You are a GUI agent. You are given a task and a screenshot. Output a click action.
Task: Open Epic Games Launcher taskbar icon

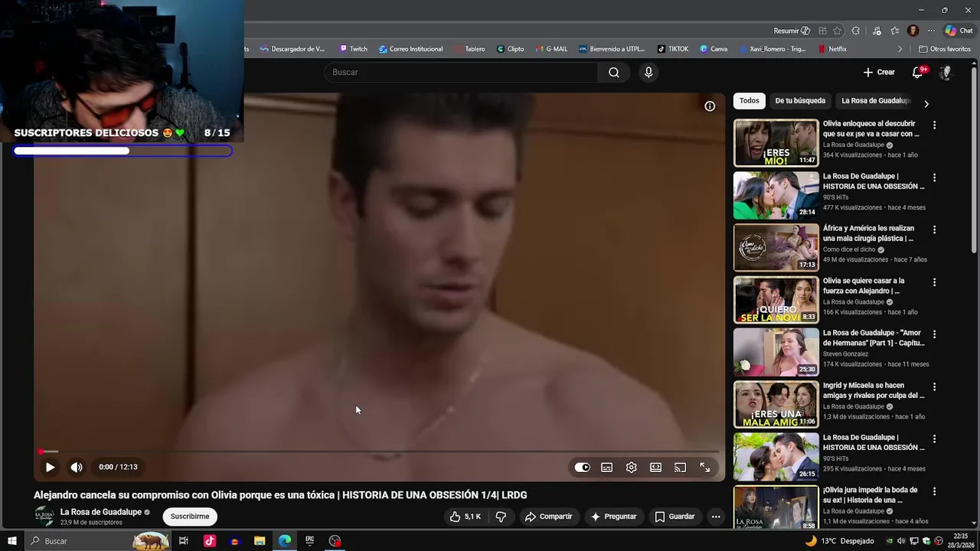coord(309,541)
